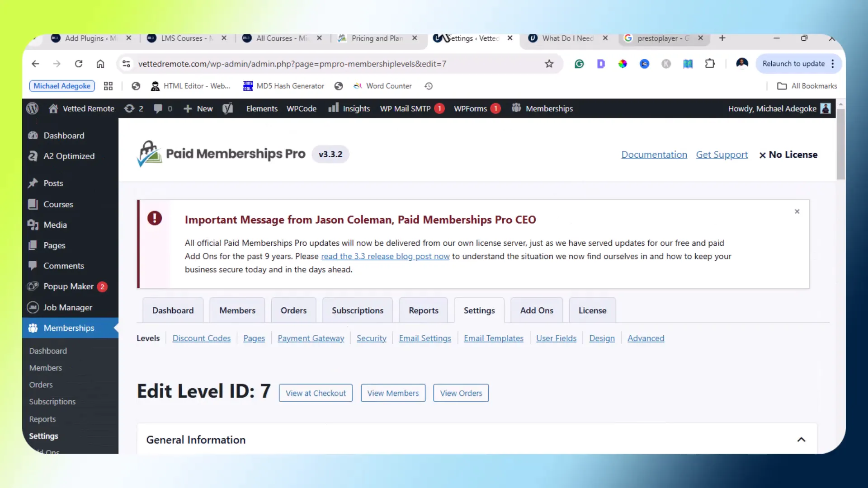Open Subscriptions in Memberships submenu
This screenshot has height=488, width=868.
coord(52,402)
